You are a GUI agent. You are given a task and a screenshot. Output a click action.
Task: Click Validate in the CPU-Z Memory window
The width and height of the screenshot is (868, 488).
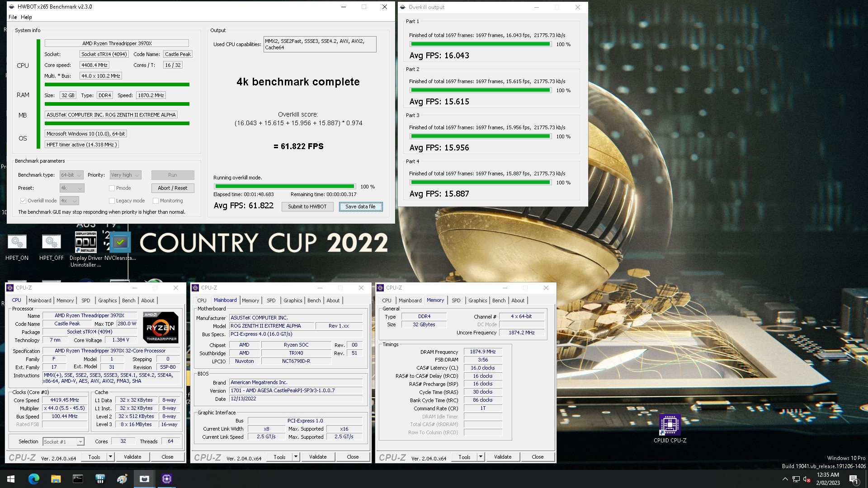(x=503, y=457)
